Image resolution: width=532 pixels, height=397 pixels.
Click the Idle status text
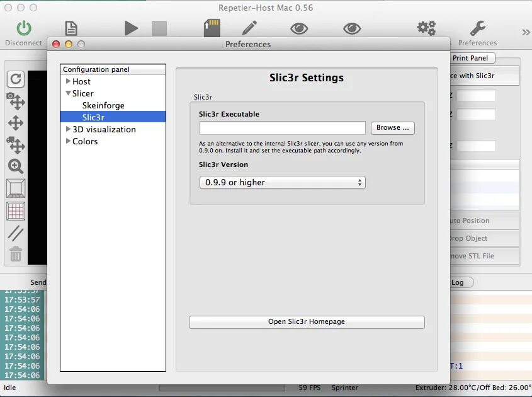(10, 388)
